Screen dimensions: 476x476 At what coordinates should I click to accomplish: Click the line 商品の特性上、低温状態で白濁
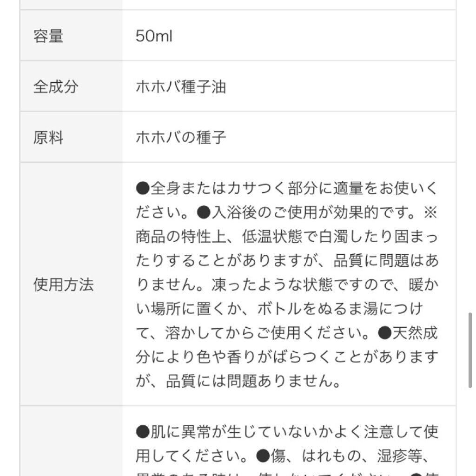tap(287, 237)
